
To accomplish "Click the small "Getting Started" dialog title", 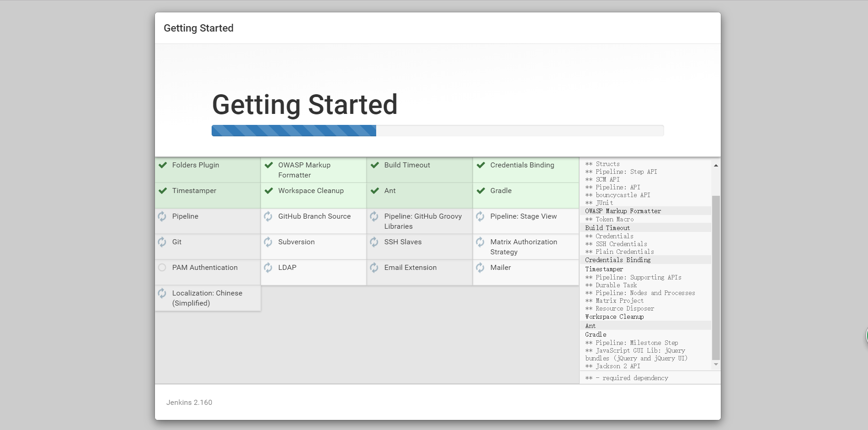I will [198, 28].
